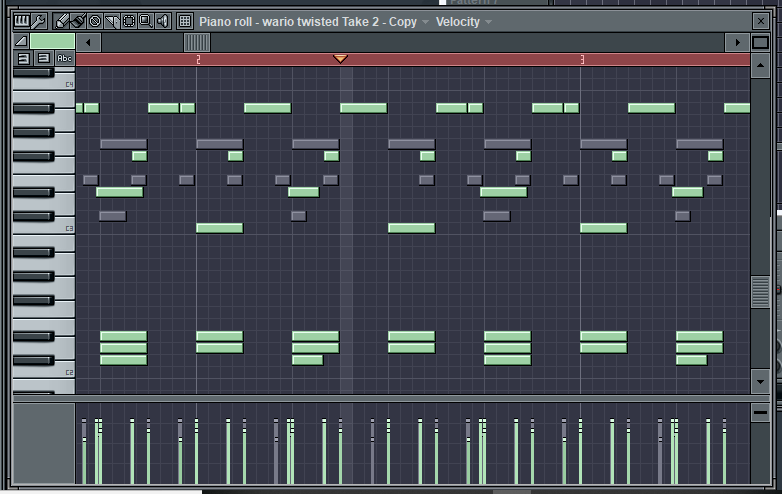This screenshot has width=782, height=494.
Task: Click the green note color selector
Action: pyautogui.click(x=52, y=41)
